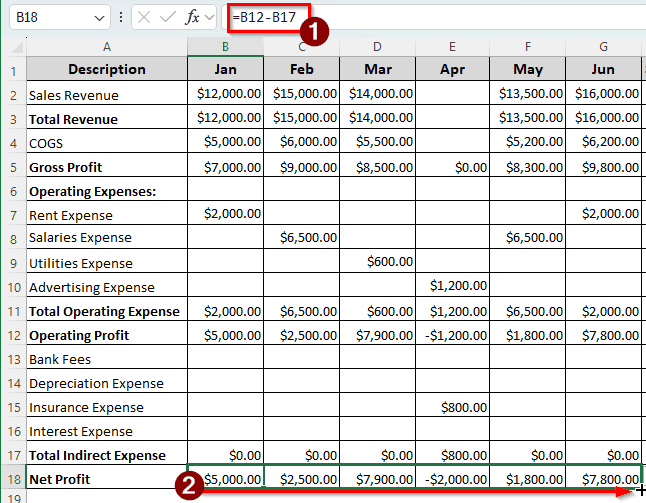646x503 pixels.
Task: Click May Gross Profit cell $8,300.00
Action: point(528,166)
